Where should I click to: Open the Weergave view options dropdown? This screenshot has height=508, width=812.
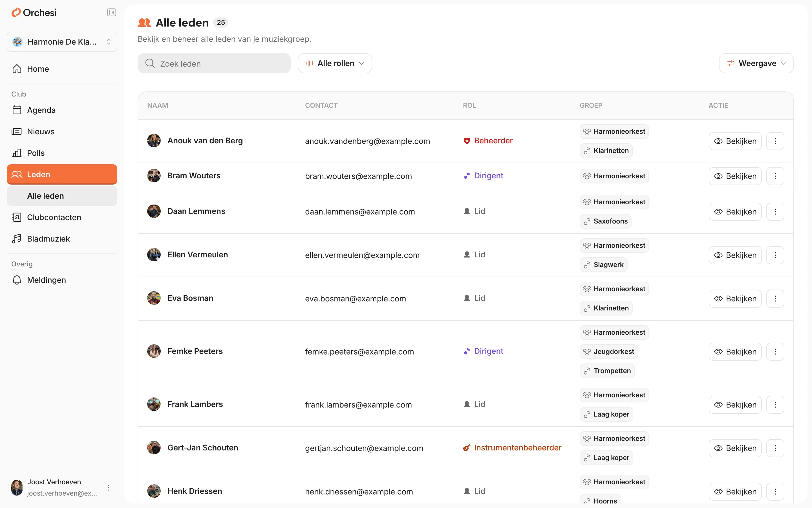tap(756, 63)
